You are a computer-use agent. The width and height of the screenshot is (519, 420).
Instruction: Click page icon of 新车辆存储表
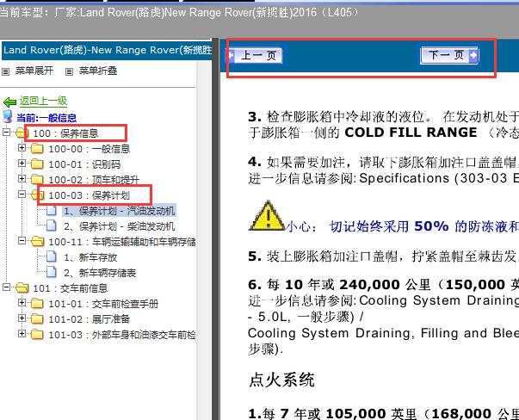[x=52, y=272]
